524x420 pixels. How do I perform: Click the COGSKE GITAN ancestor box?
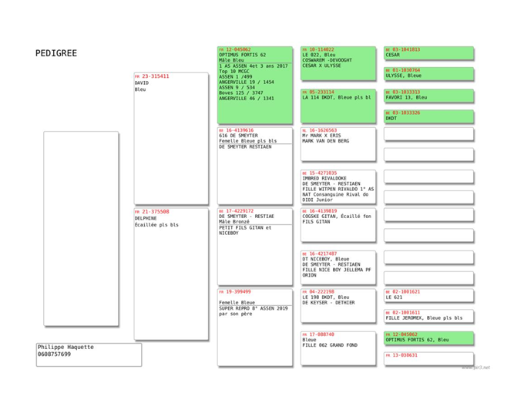point(338,225)
